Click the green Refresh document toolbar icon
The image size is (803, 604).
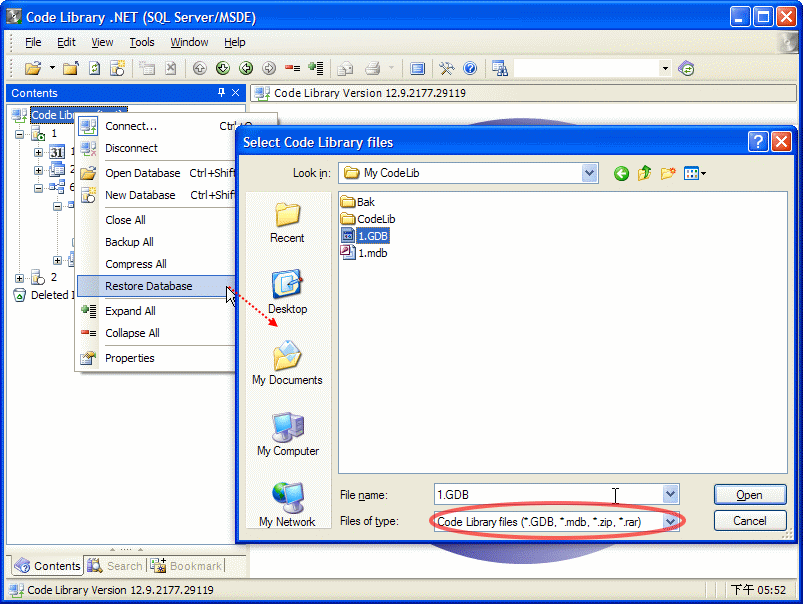[x=95, y=68]
